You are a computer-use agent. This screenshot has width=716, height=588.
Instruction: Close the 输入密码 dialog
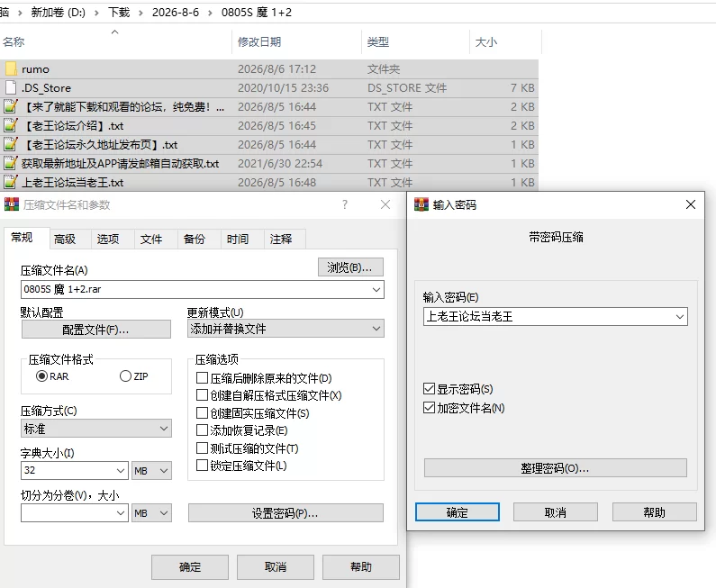(691, 204)
